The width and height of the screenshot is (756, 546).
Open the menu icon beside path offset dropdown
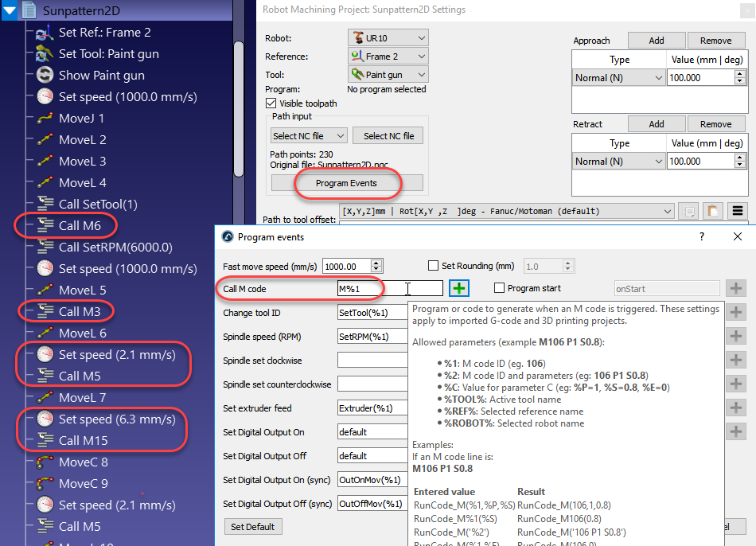click(x=738, y=212)
